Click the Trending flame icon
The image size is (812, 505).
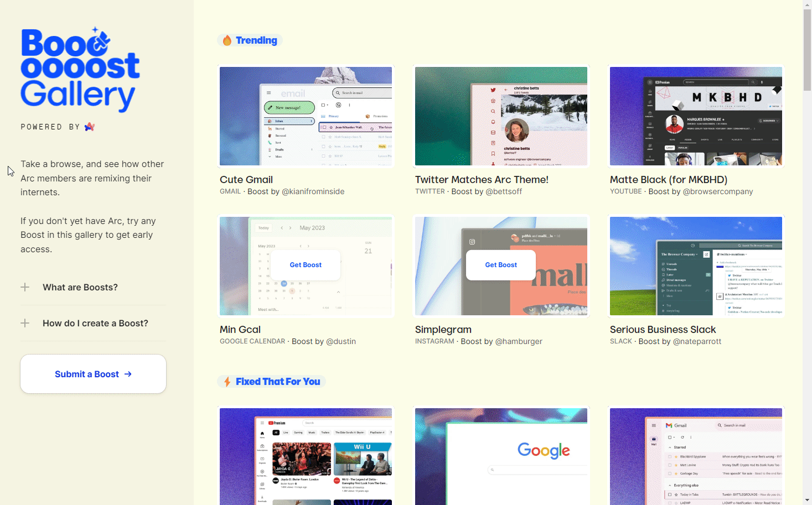(x=227, y=40)
